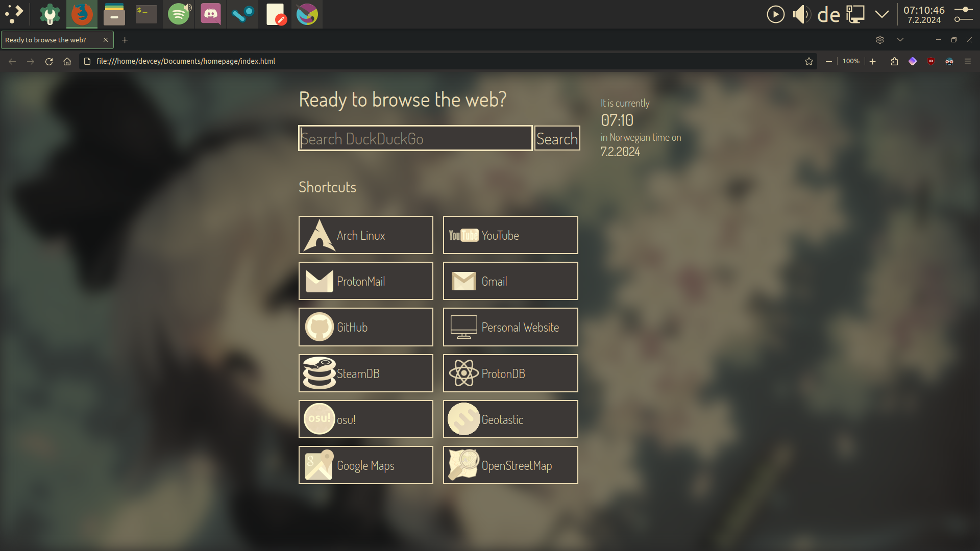Open Steam from the taskbar
This screenshot has width=980, height=551.
coord(243,14)
